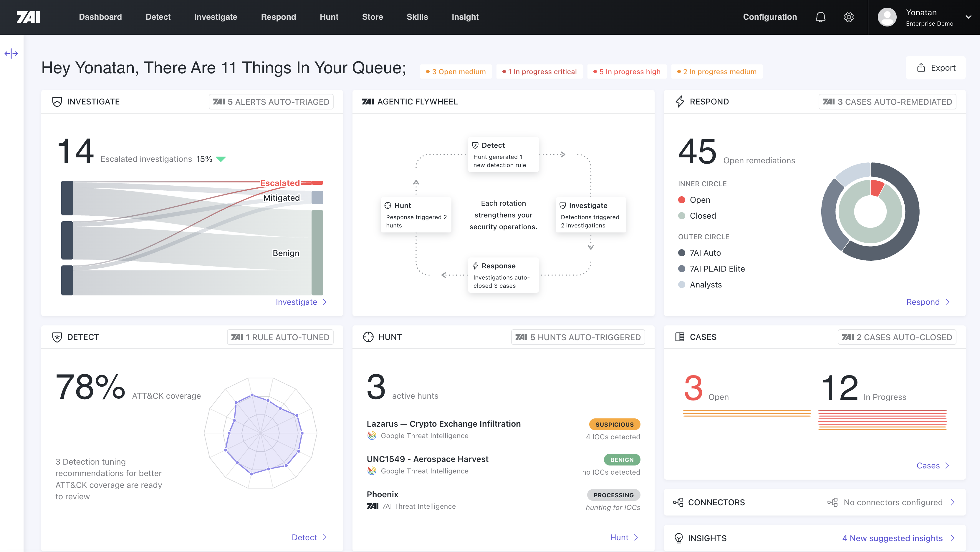Toggle the sidebar expand arrows icon
The width and height of the screenshot is (980, 552).
tap(11, 53)
